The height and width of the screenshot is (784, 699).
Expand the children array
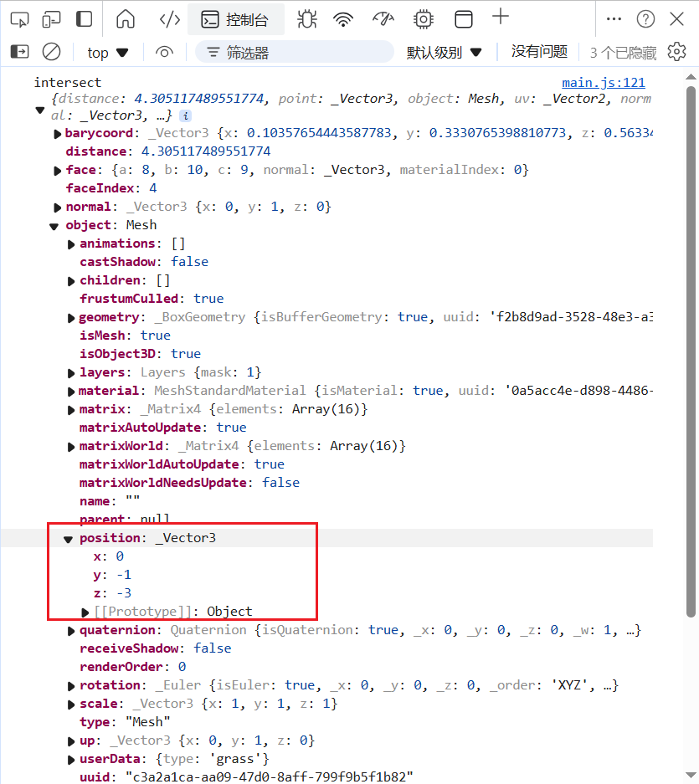(71, 281)
